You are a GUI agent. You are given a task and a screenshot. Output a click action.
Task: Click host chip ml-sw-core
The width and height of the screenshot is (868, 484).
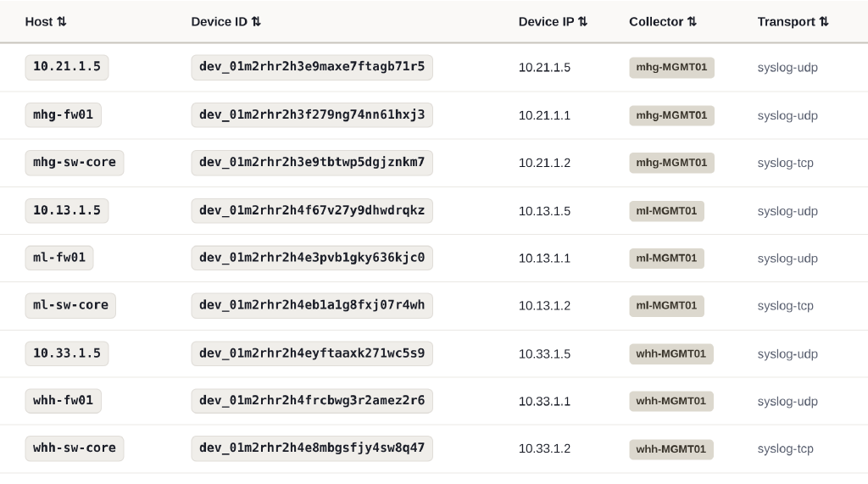(70, 306)
